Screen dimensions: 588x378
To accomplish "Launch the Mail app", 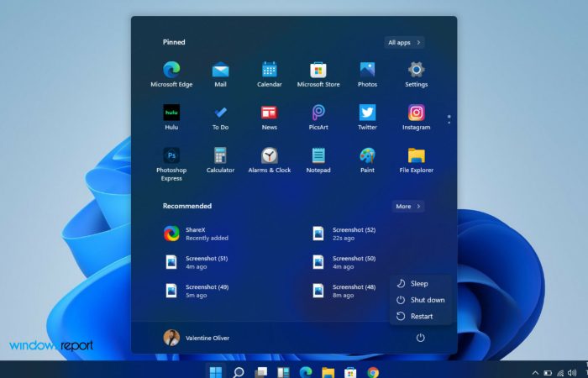I will pos(220,75).
